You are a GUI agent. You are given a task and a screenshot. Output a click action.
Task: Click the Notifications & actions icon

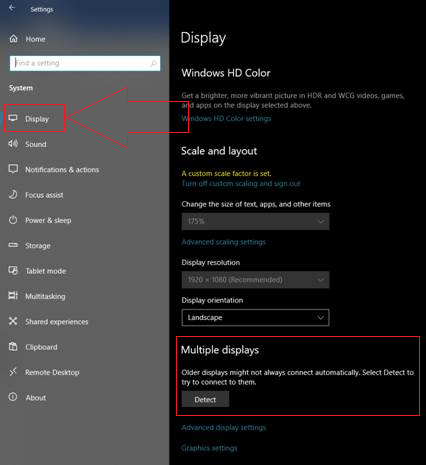(x=13, y=169)
